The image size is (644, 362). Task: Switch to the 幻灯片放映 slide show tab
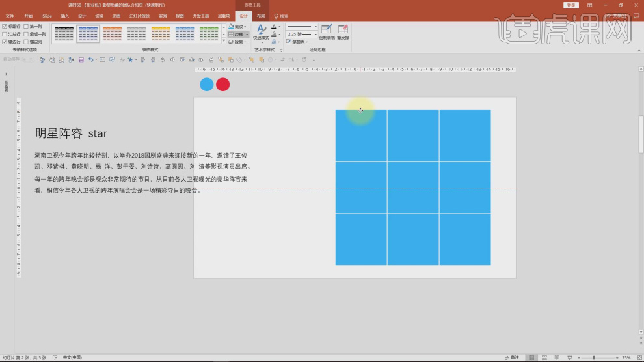coord(139,16)
